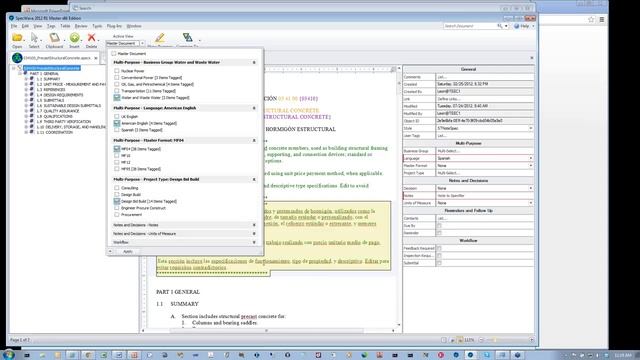
Task: Toggle the Master Document checkbox
Action: point(114,53)
